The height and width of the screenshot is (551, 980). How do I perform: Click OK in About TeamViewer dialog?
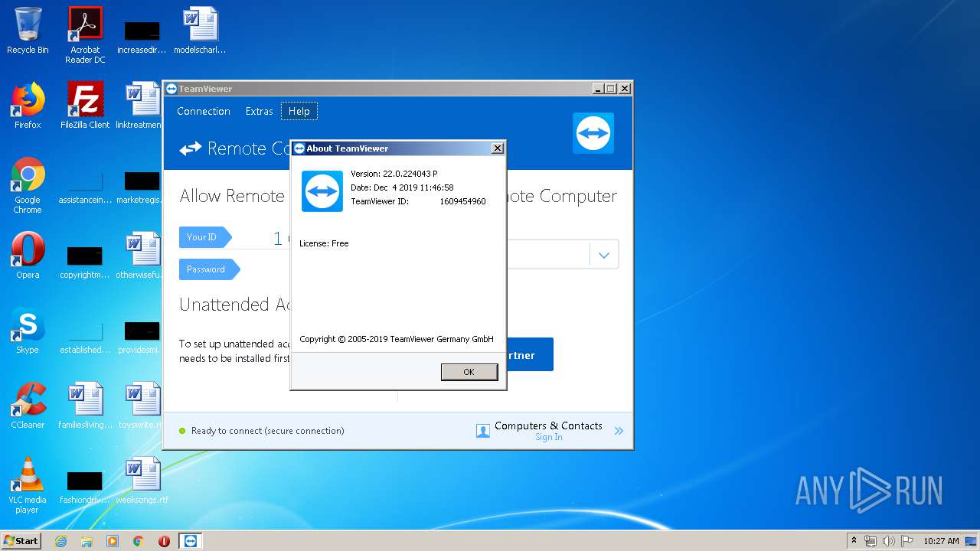469,372
